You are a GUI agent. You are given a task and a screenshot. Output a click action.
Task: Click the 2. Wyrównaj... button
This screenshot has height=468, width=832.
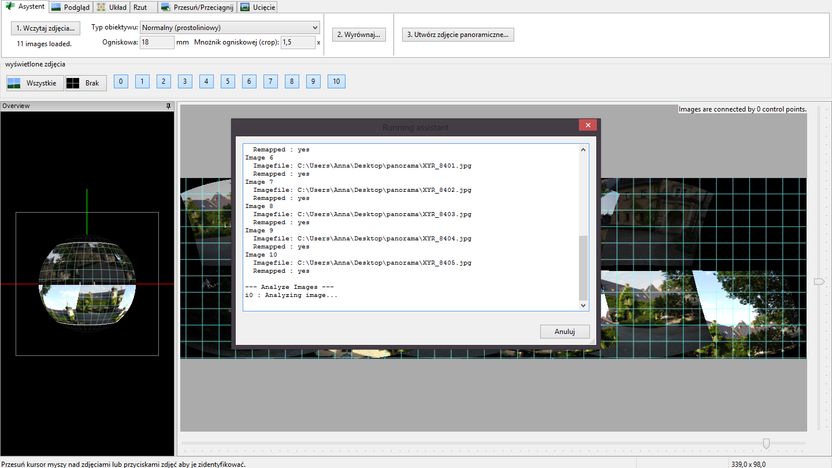click(359, 34)
